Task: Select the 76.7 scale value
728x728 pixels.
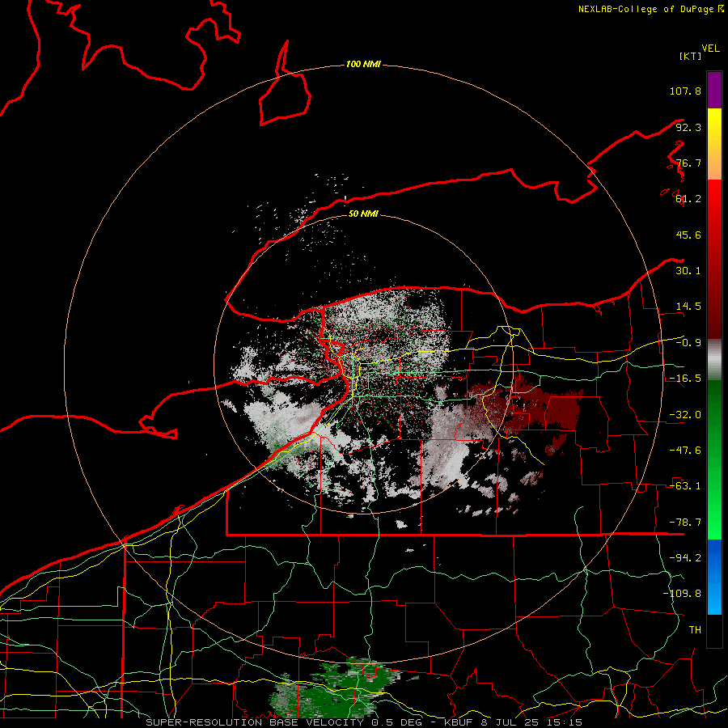Action: click(688, 163)
